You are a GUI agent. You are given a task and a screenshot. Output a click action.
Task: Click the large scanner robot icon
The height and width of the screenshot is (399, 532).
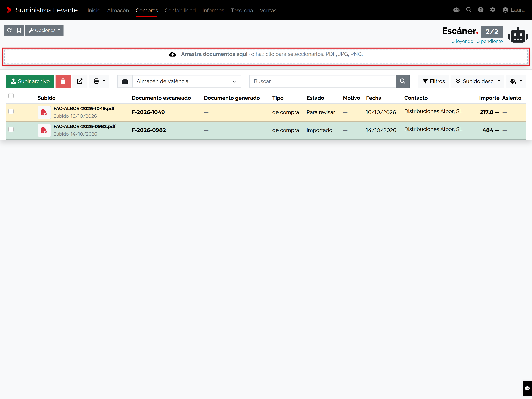coord(518,35)
